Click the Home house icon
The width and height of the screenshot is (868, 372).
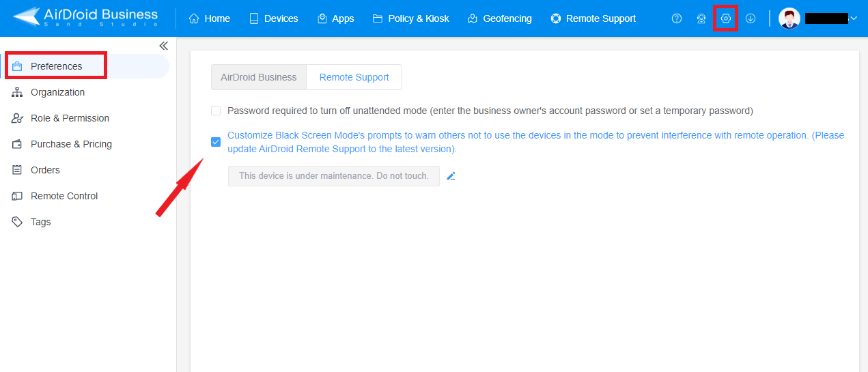coord(194,18)
